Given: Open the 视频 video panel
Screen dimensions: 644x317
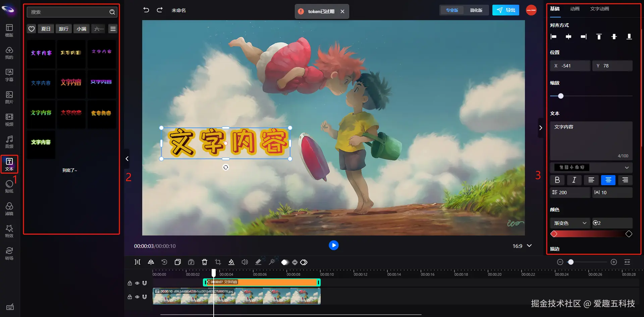Looking at the screenshot, I should coord(9,120).
